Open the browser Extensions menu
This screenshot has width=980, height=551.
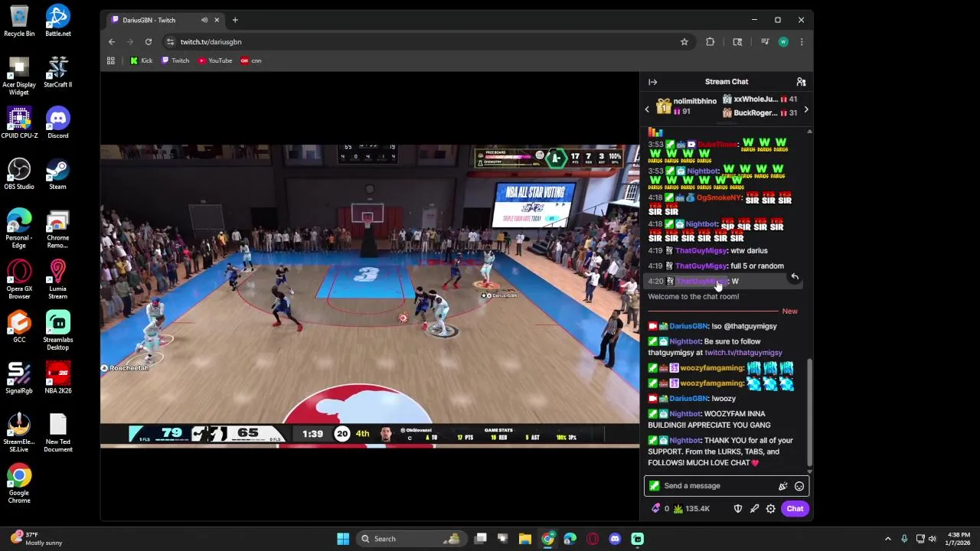tap(710, 42)
